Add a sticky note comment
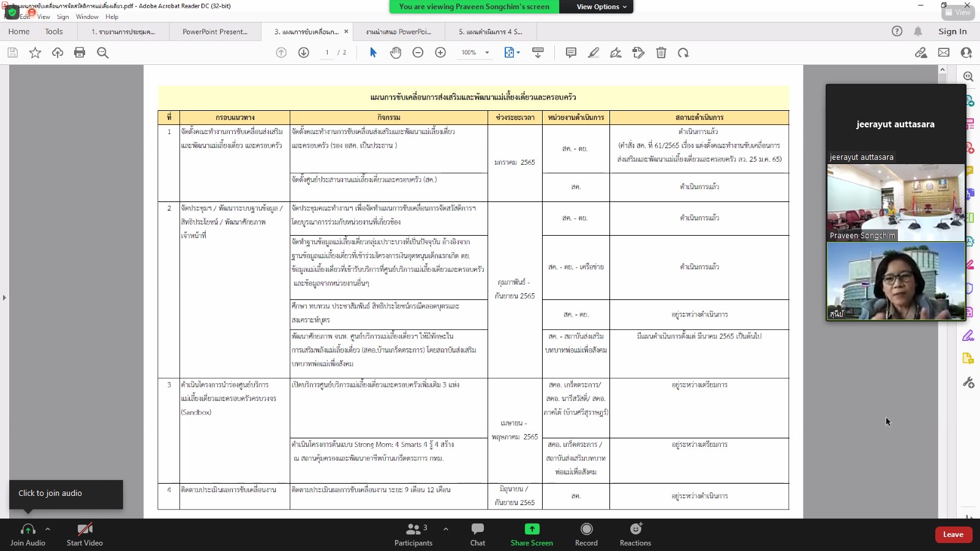The image size is (980, 551). [571, 53]
